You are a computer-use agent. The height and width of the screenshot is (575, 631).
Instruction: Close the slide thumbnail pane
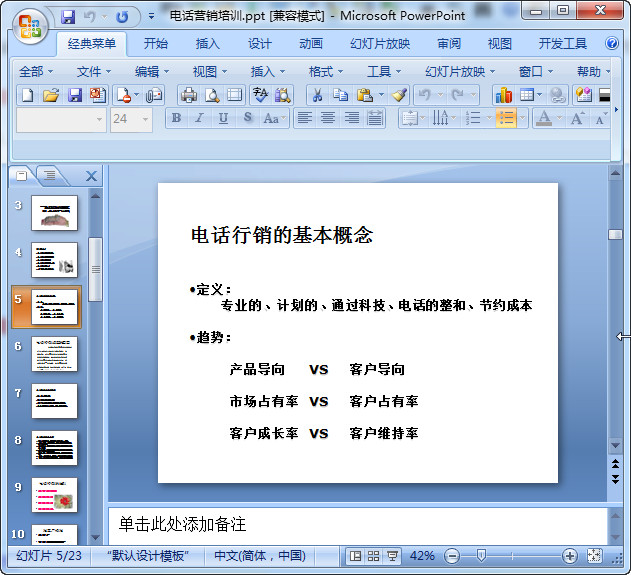(x=91, y=176)
